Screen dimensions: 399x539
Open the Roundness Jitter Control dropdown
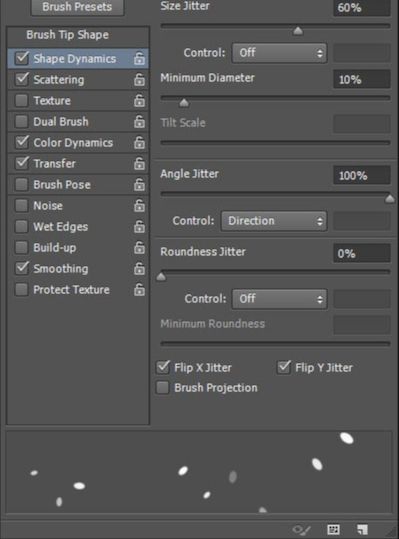279,299
